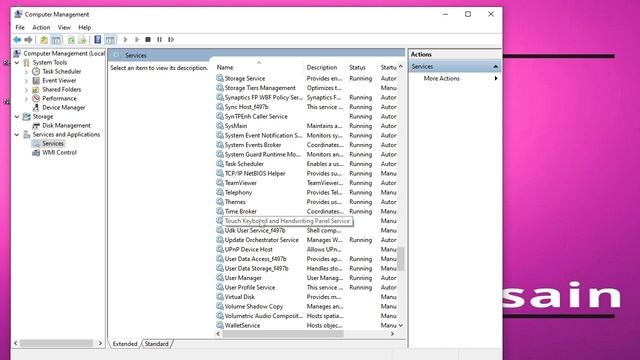Click the Event Viewer icon in tree
The image size is (640, 360).
click(x=36, y=80)
